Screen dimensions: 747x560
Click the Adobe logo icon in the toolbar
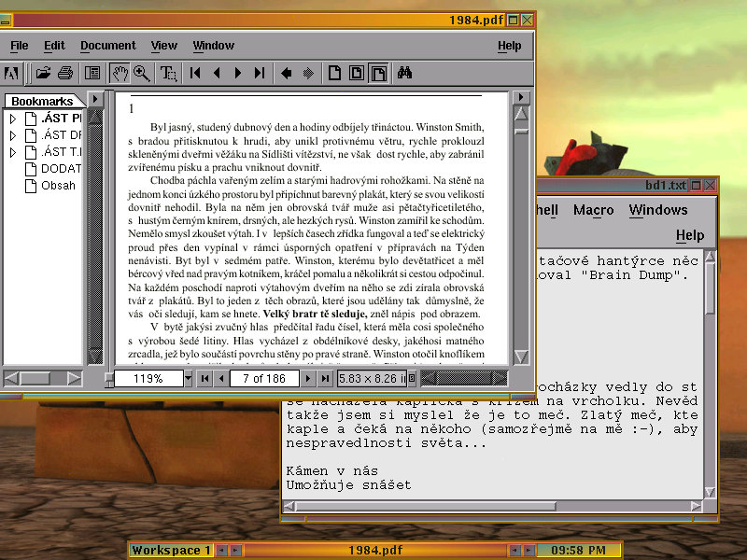click(11, 74)
